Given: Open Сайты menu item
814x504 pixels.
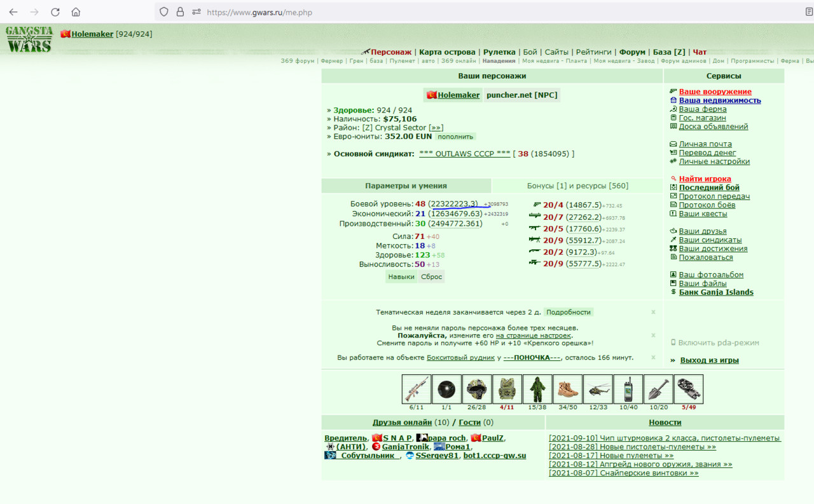Looking at the screenshot, I should 556,52.
